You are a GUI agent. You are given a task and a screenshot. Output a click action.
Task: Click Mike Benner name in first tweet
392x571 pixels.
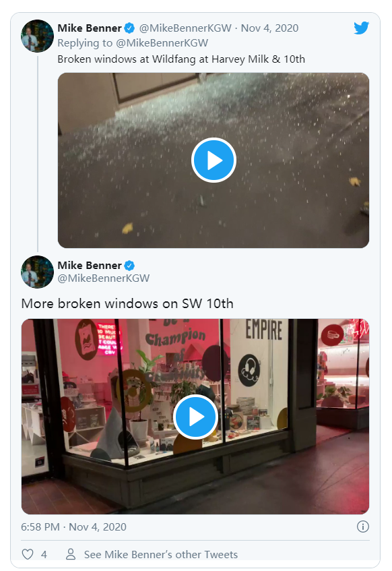(x=90, y=28)
